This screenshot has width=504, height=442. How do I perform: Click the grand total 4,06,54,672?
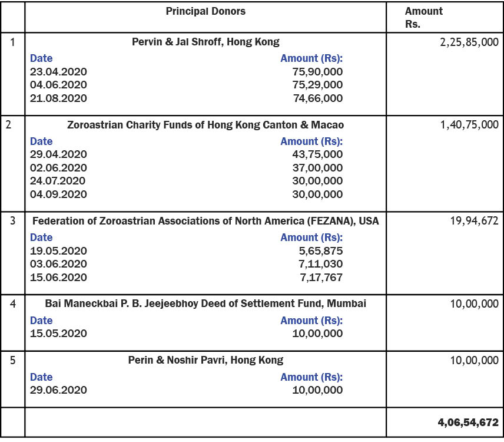(x=468, y=423)
